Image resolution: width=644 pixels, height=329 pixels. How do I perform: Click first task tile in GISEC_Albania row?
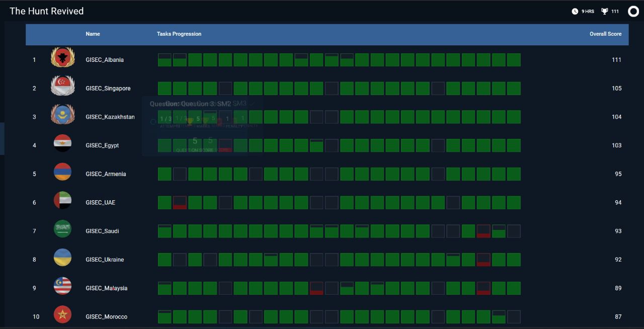click(x=165, y=60)
